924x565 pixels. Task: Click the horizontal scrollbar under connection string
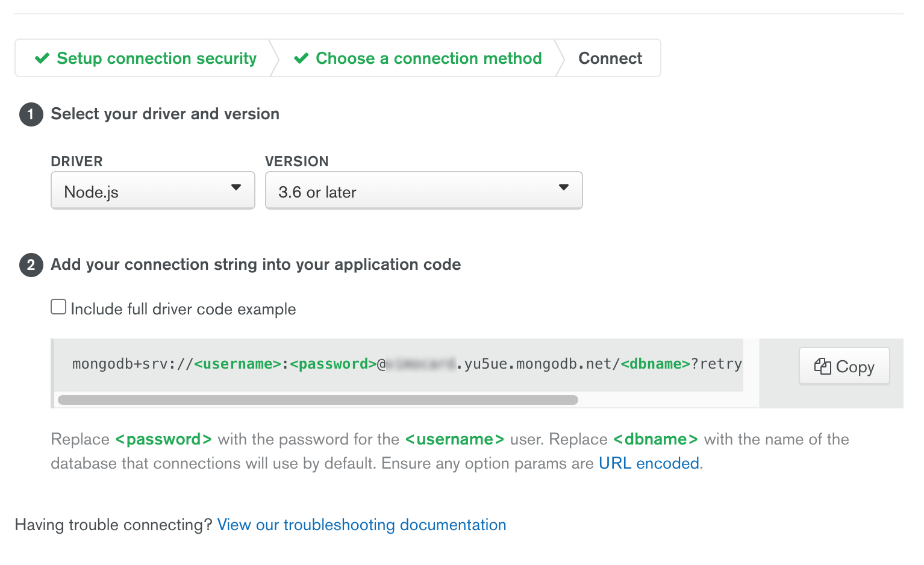click(x=317, y=400)
